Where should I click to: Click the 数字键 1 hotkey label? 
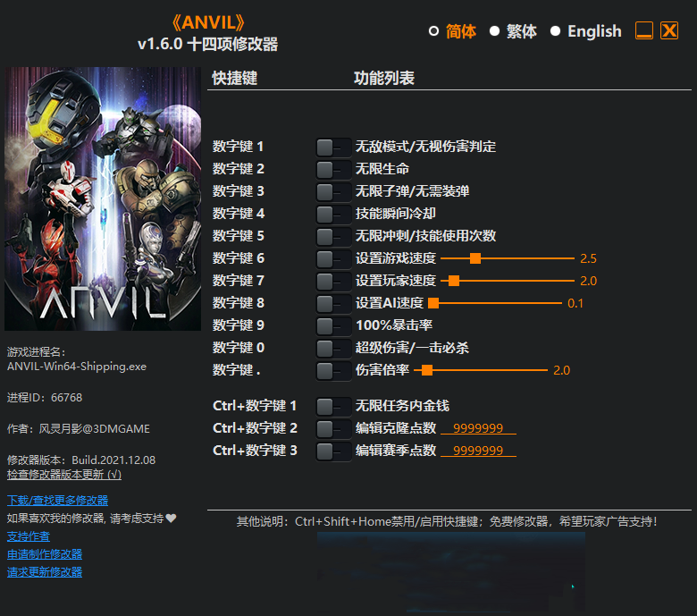click(239, 147)
